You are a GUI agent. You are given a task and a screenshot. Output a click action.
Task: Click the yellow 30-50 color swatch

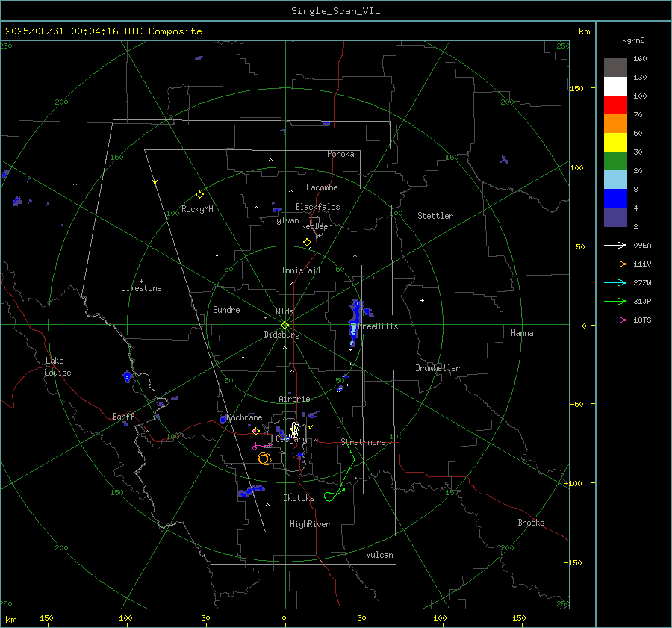click(615, 143)
